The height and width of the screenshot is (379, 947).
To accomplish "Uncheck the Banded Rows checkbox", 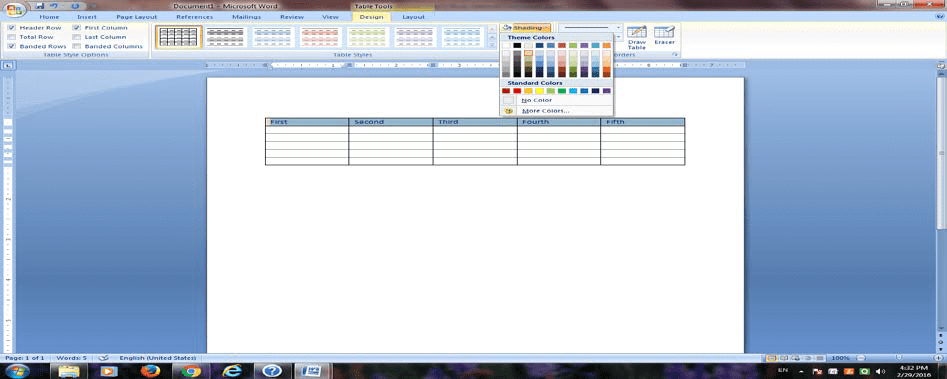I will pos(11,46).
